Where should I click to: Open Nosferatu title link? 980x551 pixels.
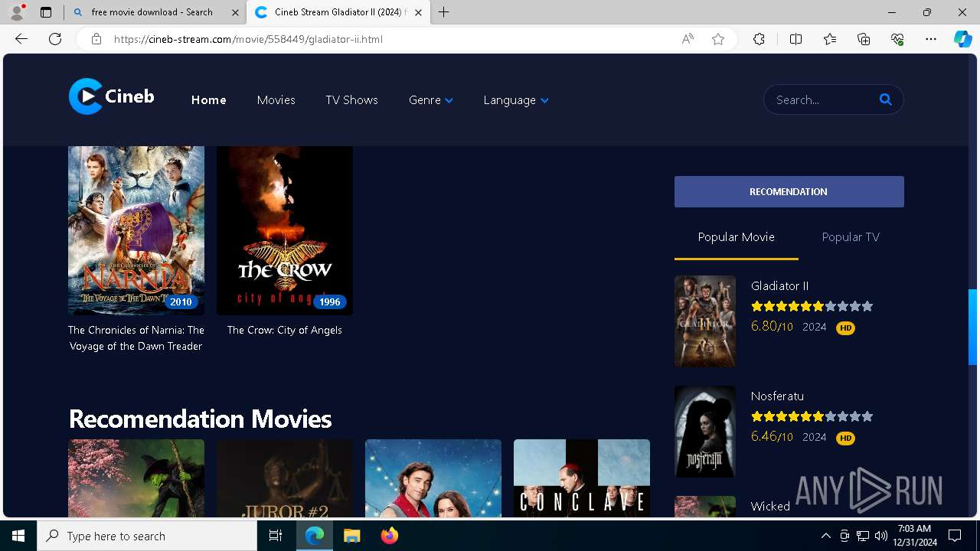click(777, 396)
